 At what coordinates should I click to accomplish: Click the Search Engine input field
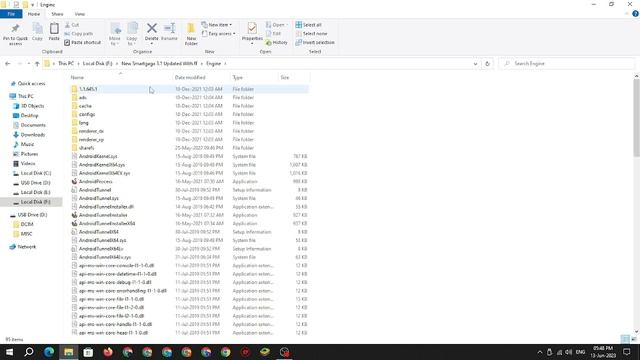pos(567,64)
